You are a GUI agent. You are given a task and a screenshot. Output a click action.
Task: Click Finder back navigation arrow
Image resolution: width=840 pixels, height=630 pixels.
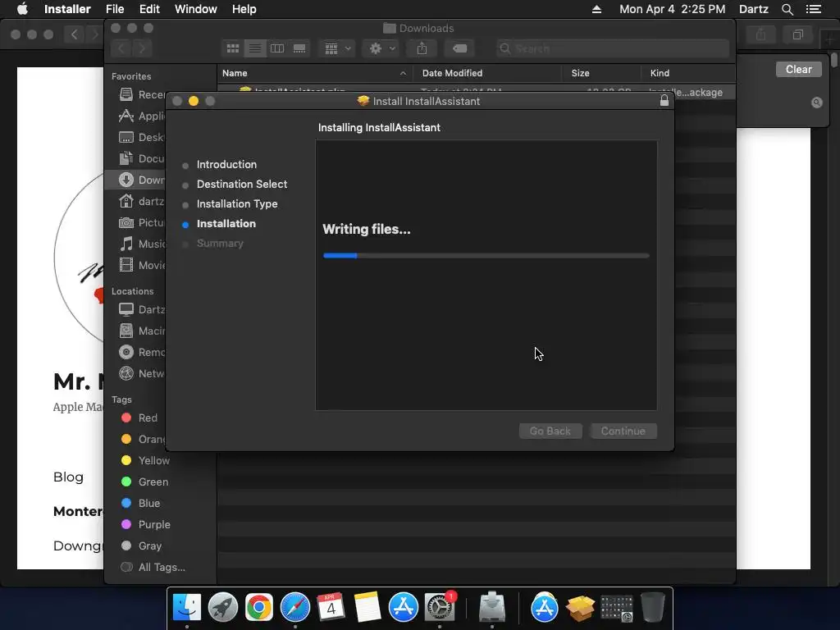pos(121,48)
